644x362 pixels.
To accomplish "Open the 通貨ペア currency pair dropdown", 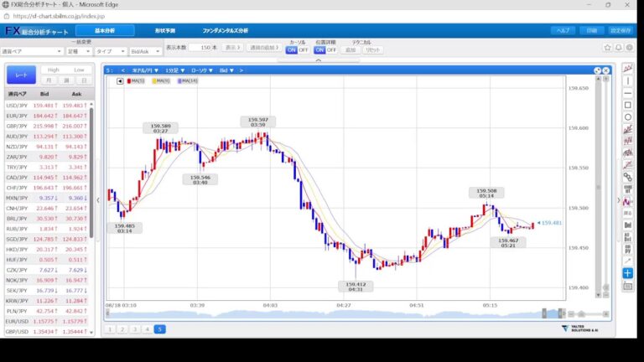I will click(32, 52).
